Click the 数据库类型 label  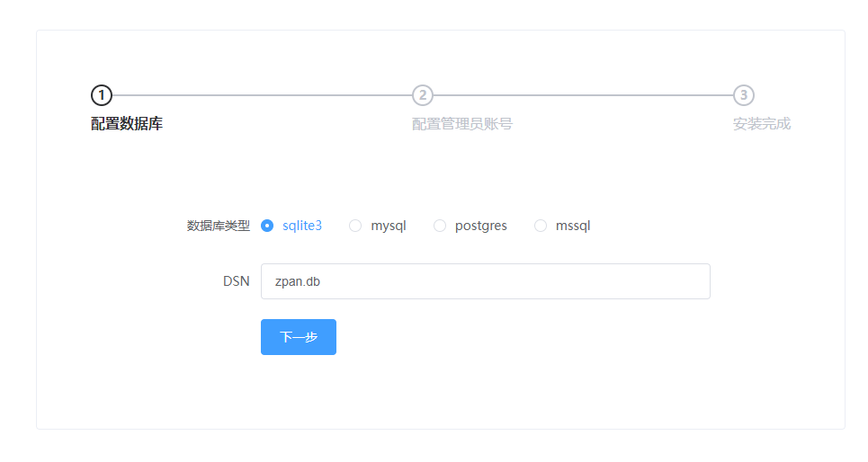(x=218, y=226)
